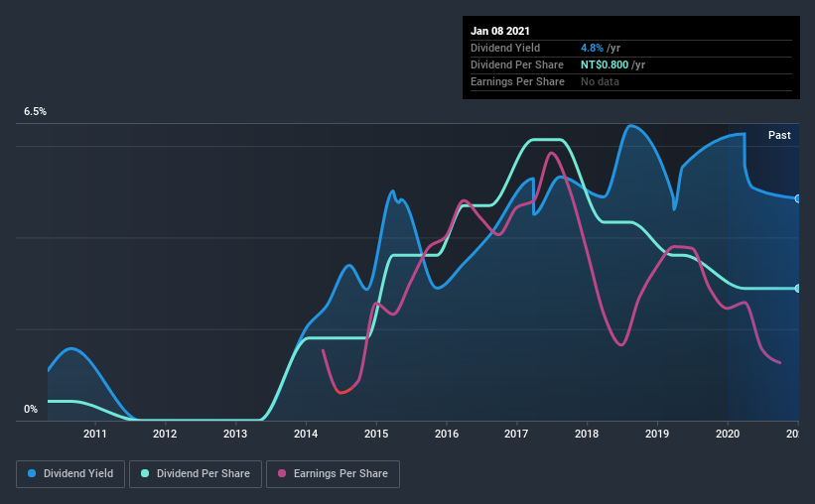This screenshot has width=815, height=504.
Task: Toggle the Dividend Per Share legend button
Action: (196, 474)
